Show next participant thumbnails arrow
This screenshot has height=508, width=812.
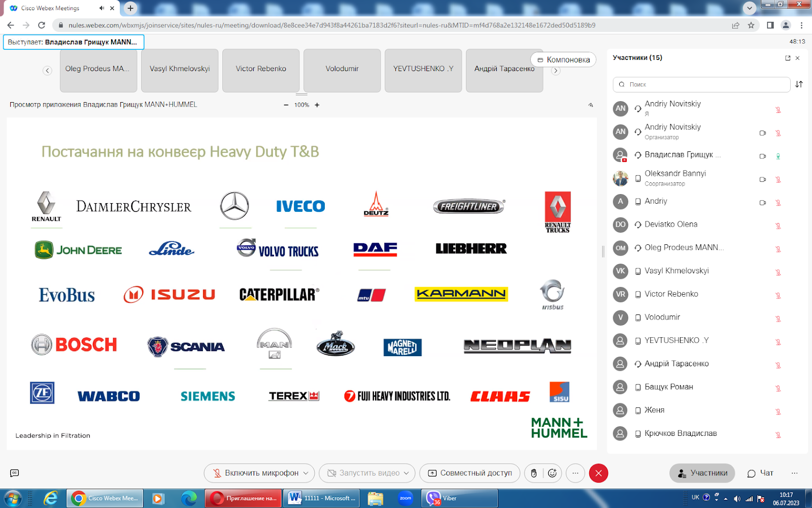[x=556, y=71]
